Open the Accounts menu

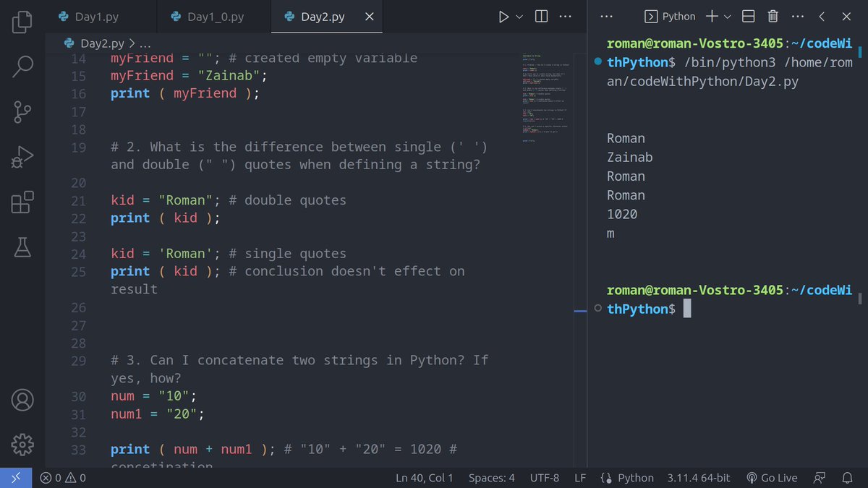coord(22,399)
